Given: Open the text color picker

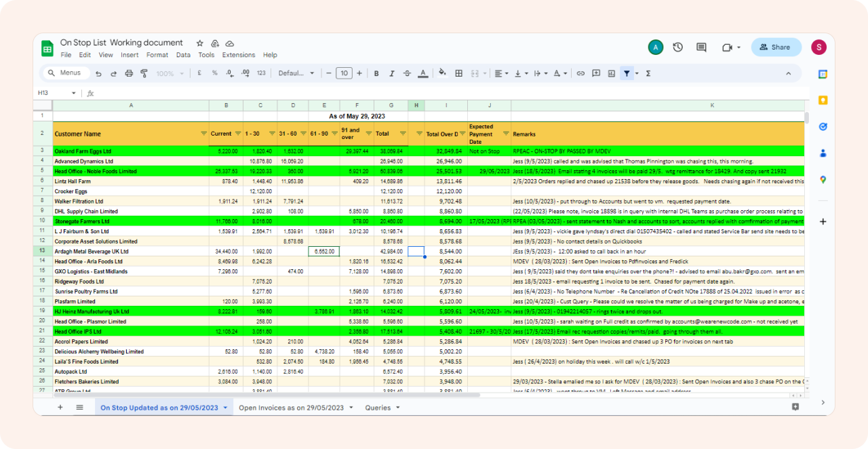Looking at the screenshot, I should click(422, 73).
